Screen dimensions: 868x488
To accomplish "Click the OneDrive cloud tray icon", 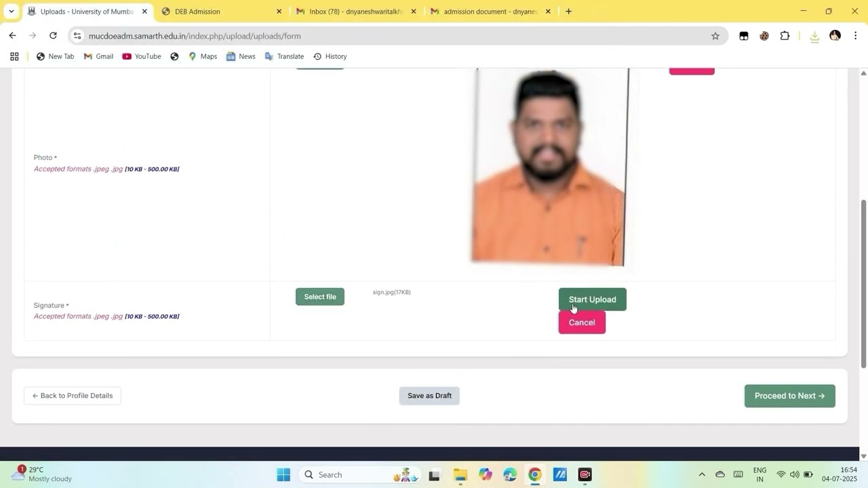I will 720,474.
